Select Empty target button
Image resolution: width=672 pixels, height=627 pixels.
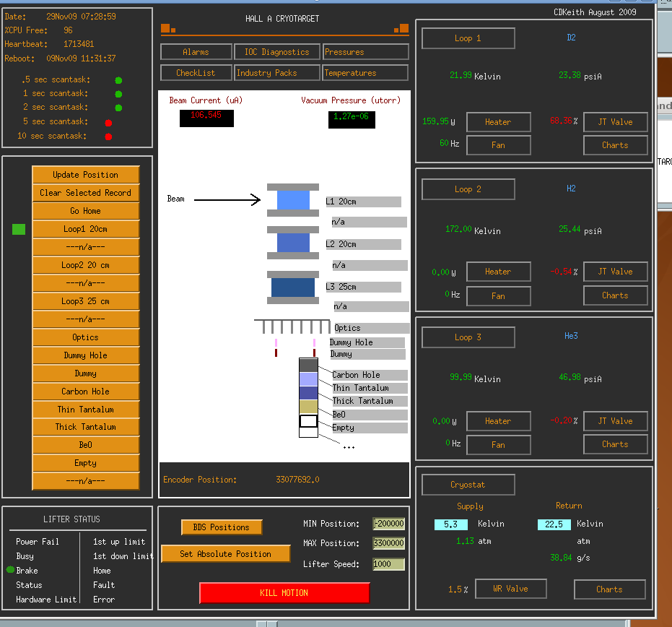[x=86, y=463]
